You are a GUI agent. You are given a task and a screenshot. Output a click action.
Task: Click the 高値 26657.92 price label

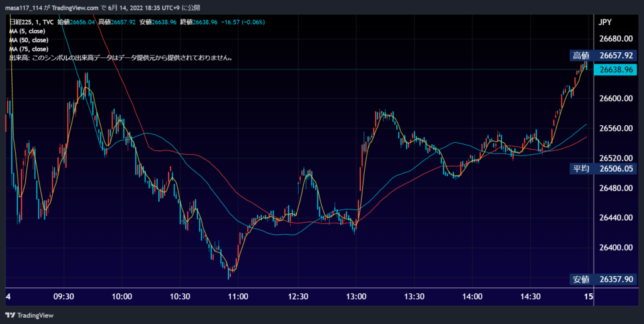point(603,55)
